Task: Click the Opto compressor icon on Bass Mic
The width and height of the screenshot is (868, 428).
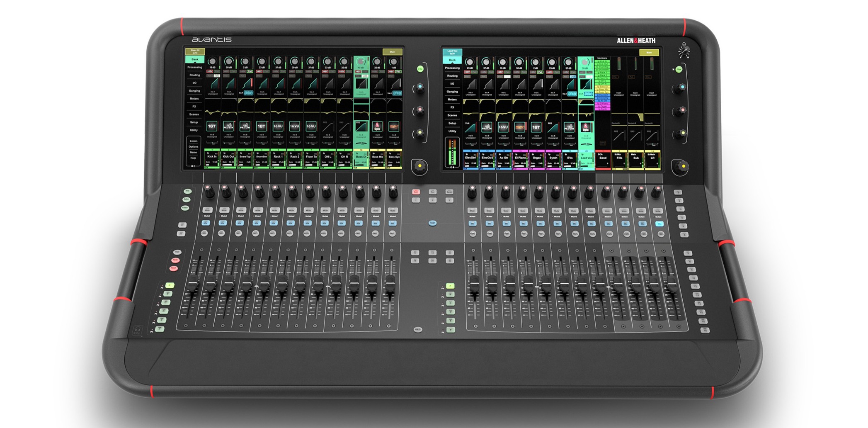Action: coord(377,126)
